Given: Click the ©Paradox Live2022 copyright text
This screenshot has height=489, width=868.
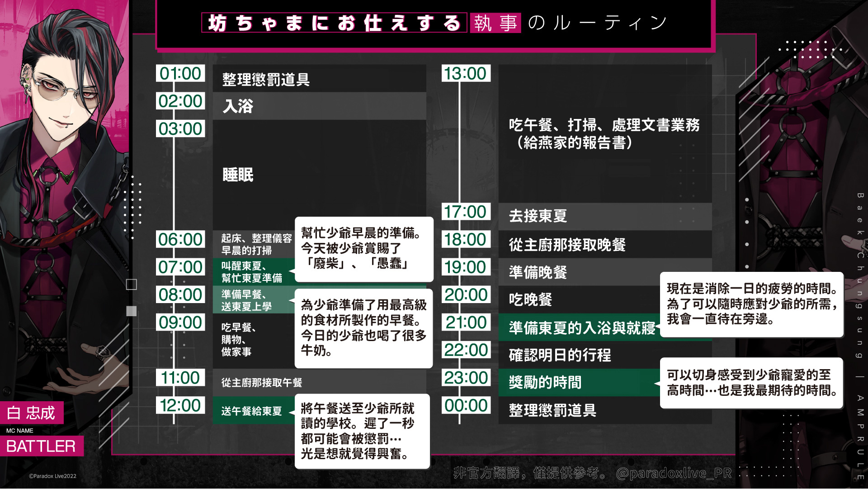Looking at the screenshot, I should (52, 476).
